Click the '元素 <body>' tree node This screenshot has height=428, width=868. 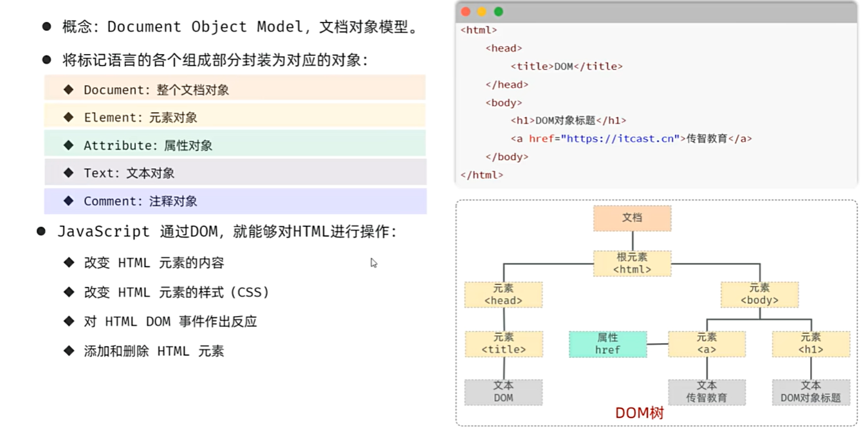point(759,294)
